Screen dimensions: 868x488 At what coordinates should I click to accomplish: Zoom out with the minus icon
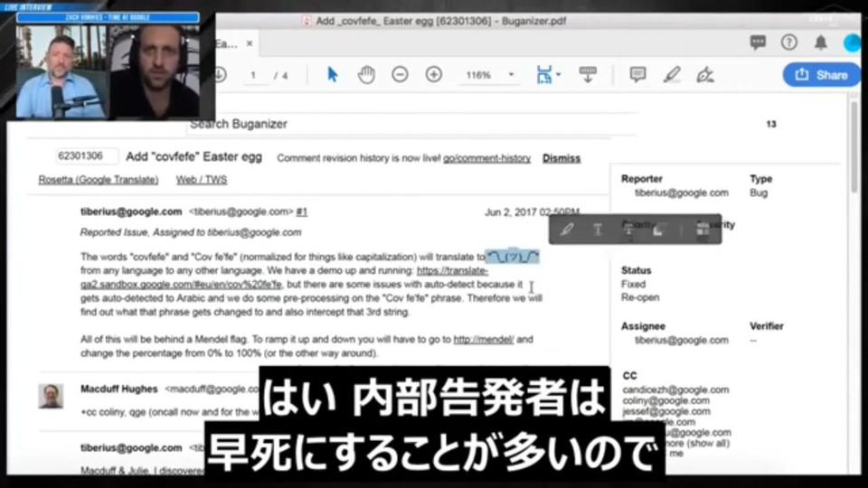pos(400,74)
